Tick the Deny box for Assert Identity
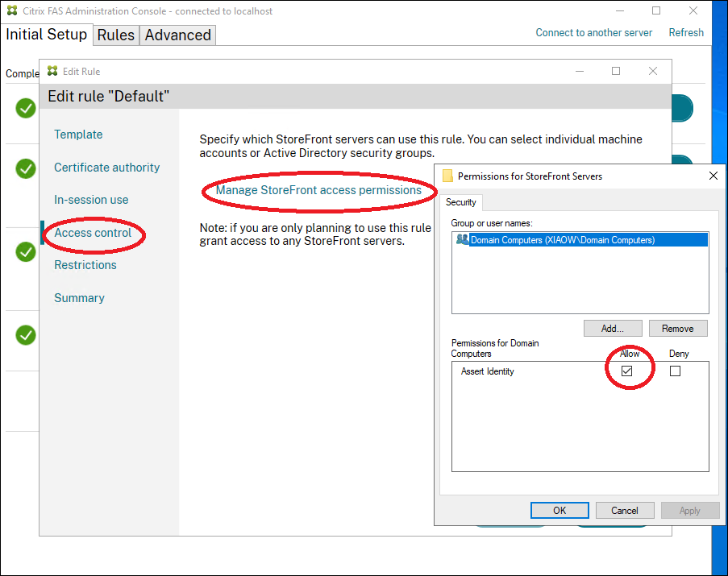728x576 pixels. coord(675,371)
